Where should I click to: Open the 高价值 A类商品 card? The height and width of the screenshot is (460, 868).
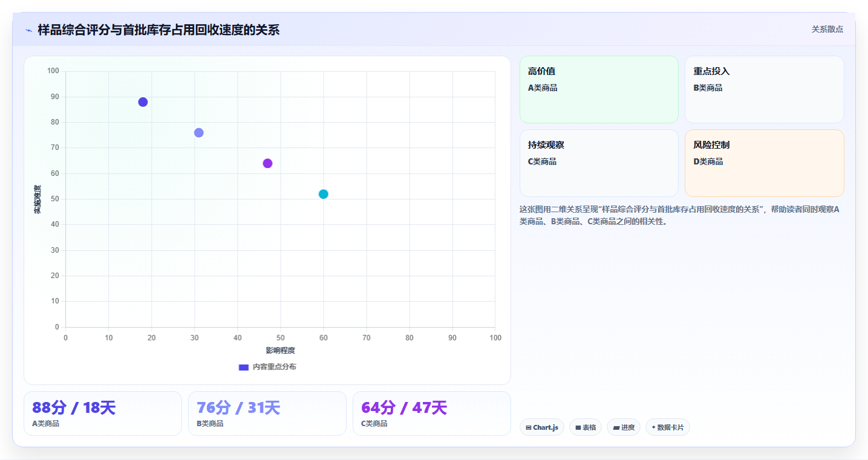pyautogui.click(x=599, y=89)
